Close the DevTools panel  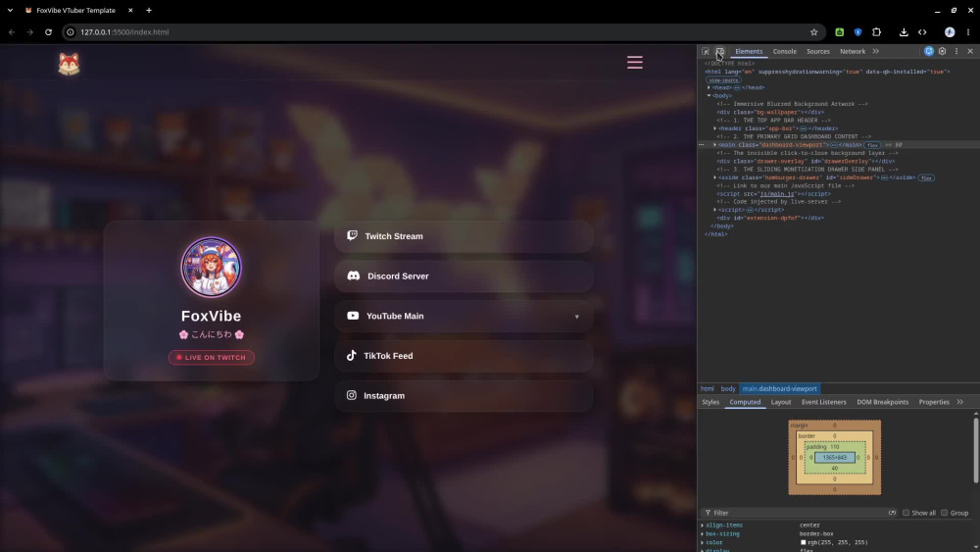pos(970,51)
